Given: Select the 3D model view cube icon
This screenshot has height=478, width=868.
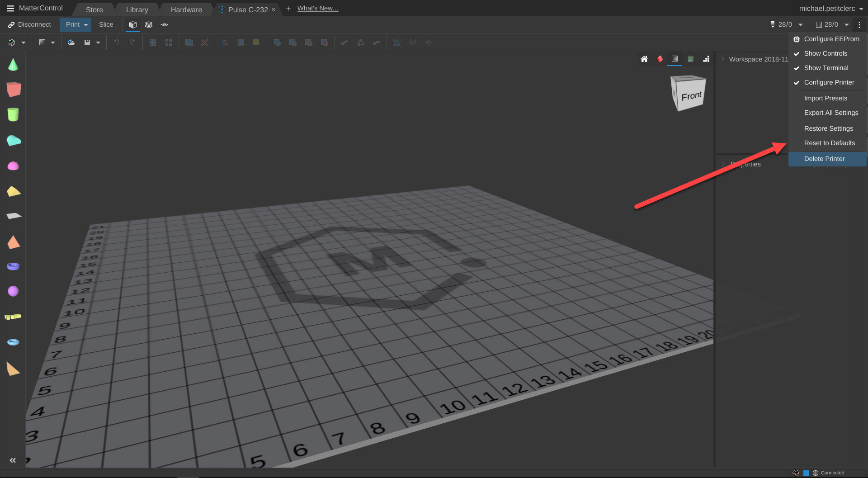Looking at the screenshot, I should [x=132, y=25].
